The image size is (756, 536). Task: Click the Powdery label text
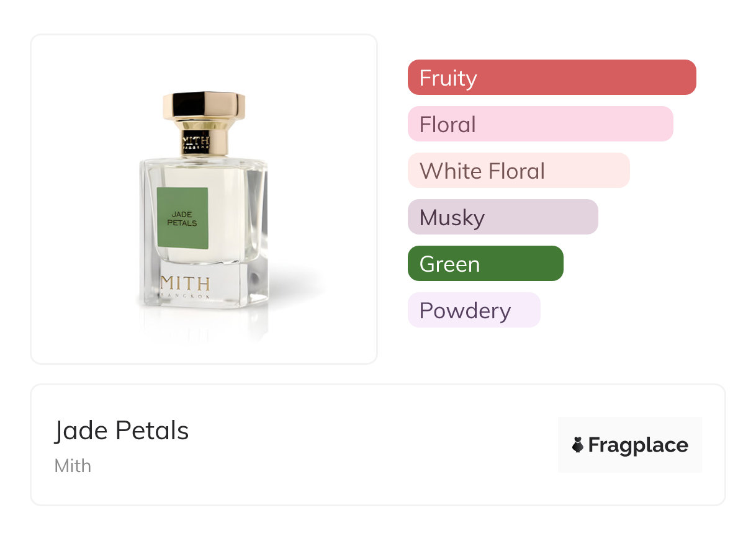click(465, 311)
